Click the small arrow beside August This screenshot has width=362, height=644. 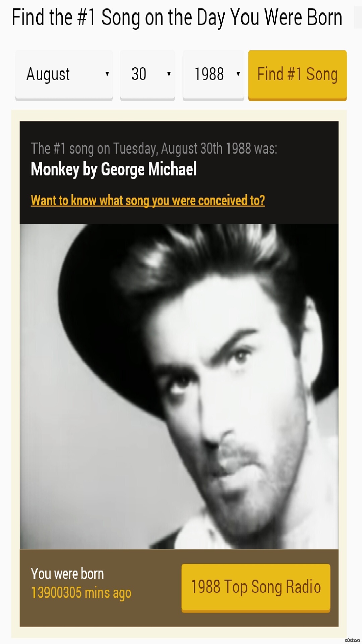tap(107, 74)
